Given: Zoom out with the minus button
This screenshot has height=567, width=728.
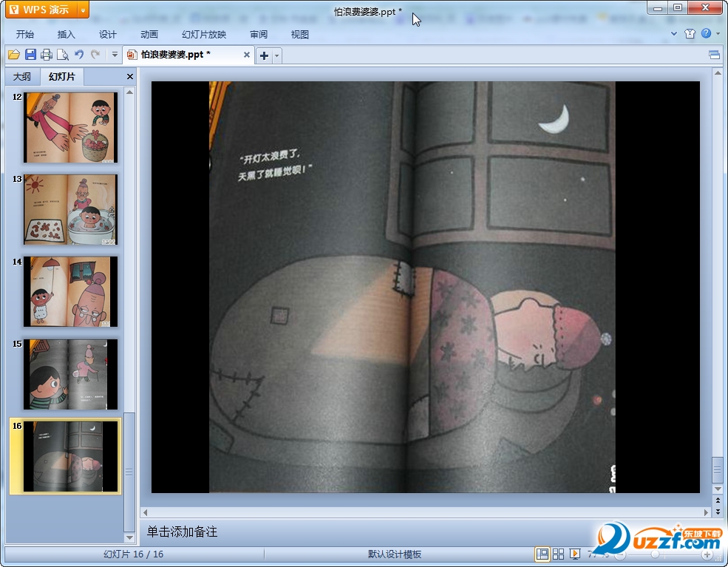Looking at the screenshot, I should [620, 554].
